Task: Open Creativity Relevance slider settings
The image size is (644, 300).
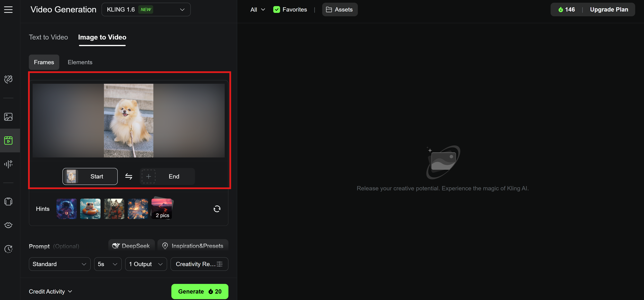Action: coord(199,264)
